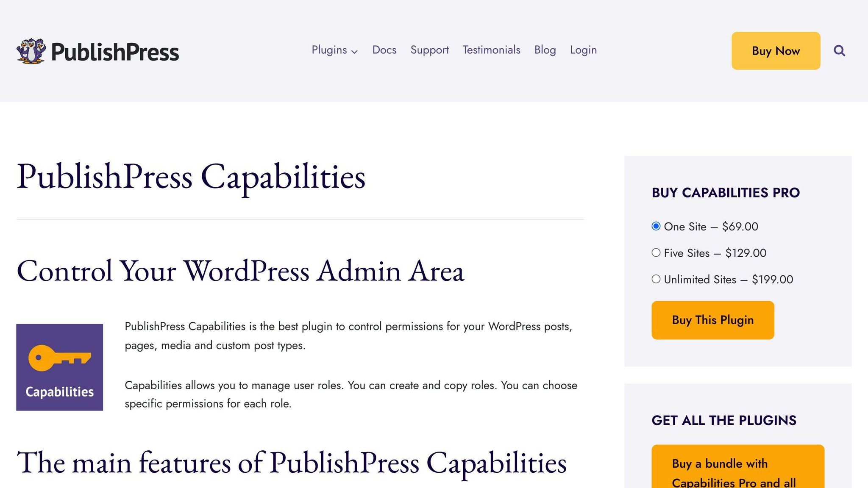Click the GET ALL THE PLUGINS heading
Viewport: 868px width, 488px height.
(x=724, y=420)
